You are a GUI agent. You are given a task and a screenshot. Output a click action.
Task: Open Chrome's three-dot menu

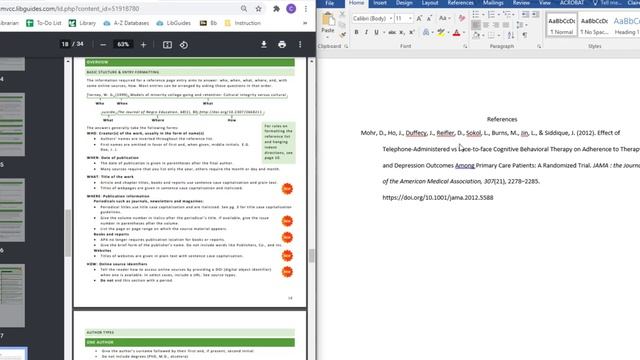tap(306, 9)
